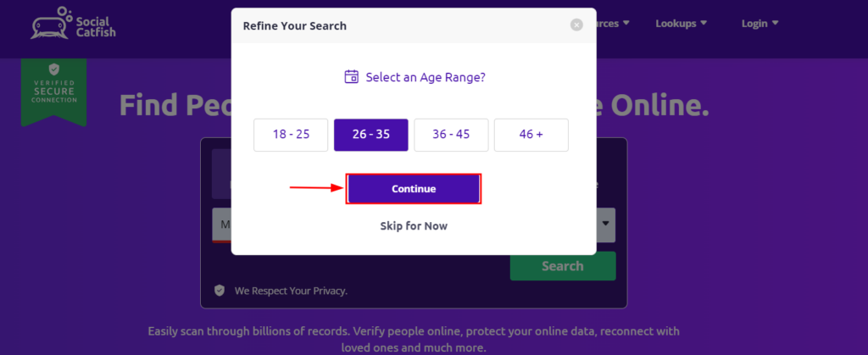The image size is (868, 355).
Task: Click the partially hidden resources menu arrow
Action: pyautogui.click(x=626, y=23)
